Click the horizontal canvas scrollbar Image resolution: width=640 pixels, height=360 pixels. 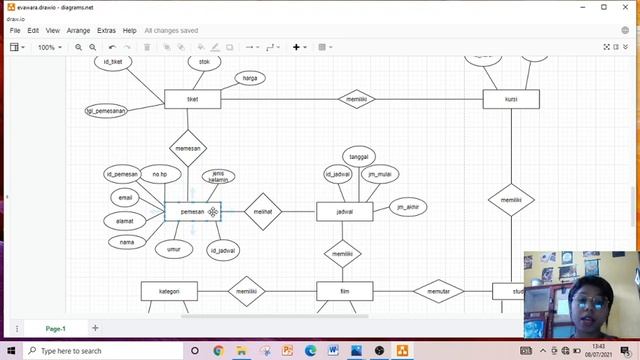click(x=274, y=316)
